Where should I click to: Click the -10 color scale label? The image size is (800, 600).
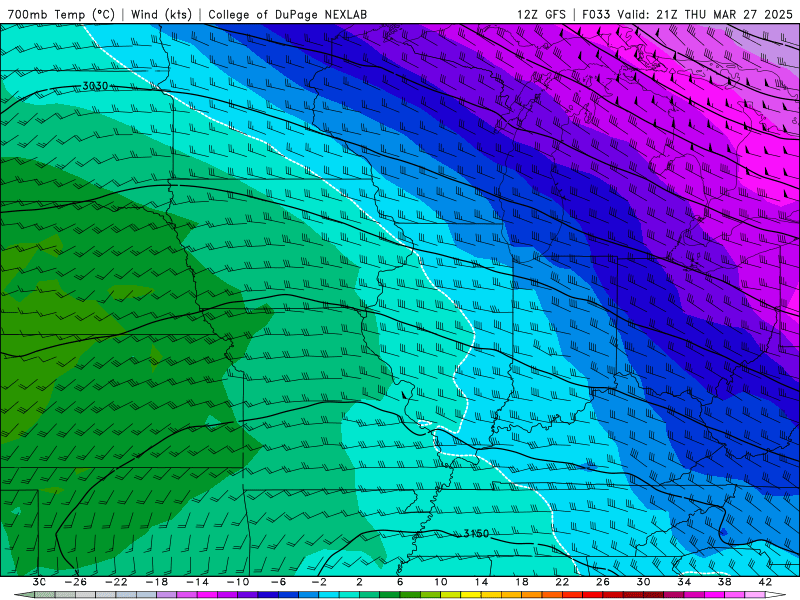click(238, 582)
